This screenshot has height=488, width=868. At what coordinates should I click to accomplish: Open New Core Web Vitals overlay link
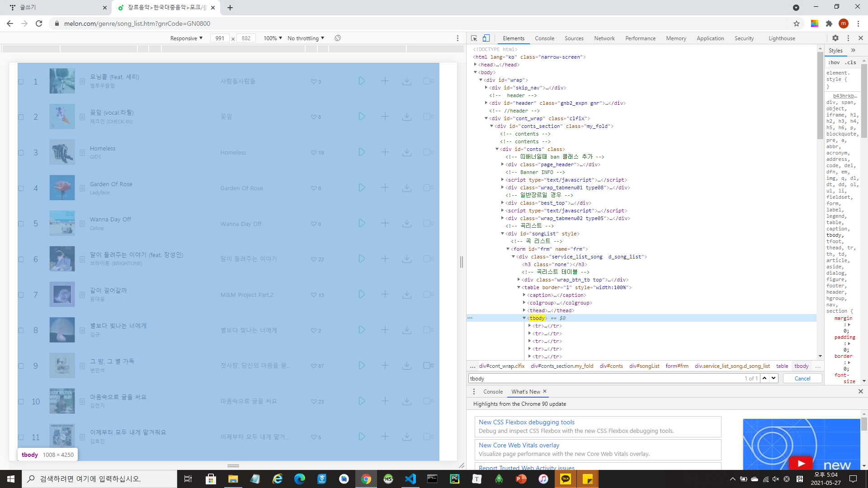tap(519, 445)
